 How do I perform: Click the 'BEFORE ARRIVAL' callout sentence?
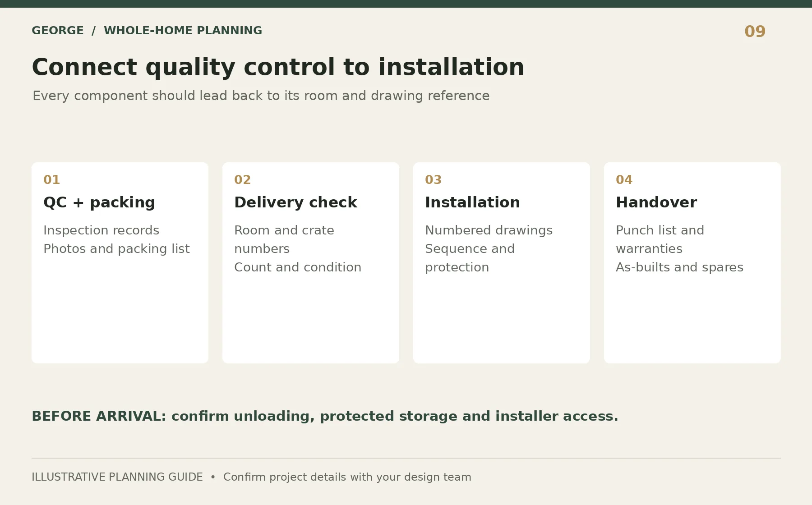[325, 416]
